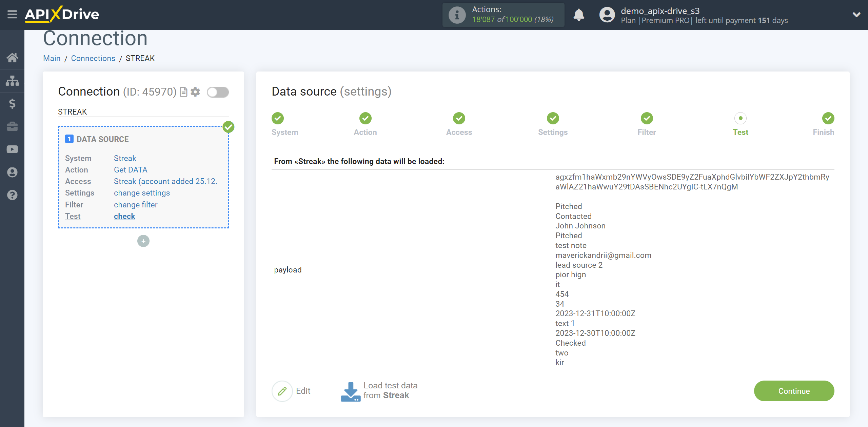Click the lead source 2 value
Viewport: 868px width, 427px height.
point(579,265)
